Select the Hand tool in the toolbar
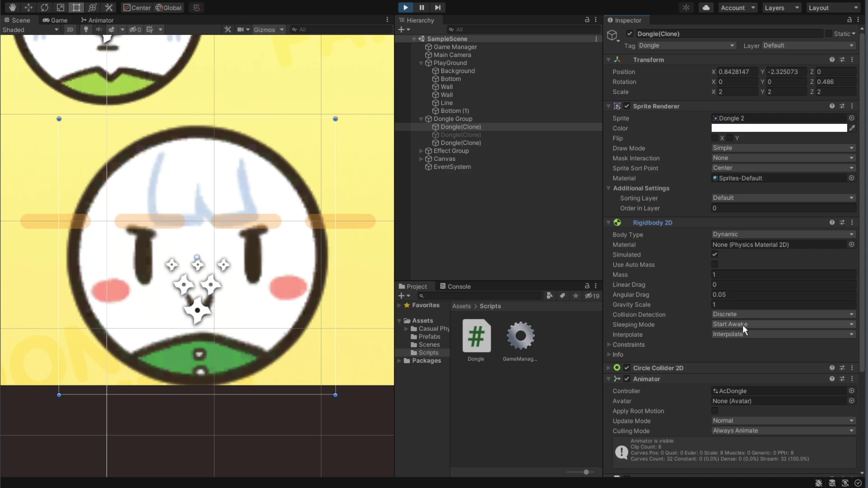The image size is (868, 488). [12, 7]
